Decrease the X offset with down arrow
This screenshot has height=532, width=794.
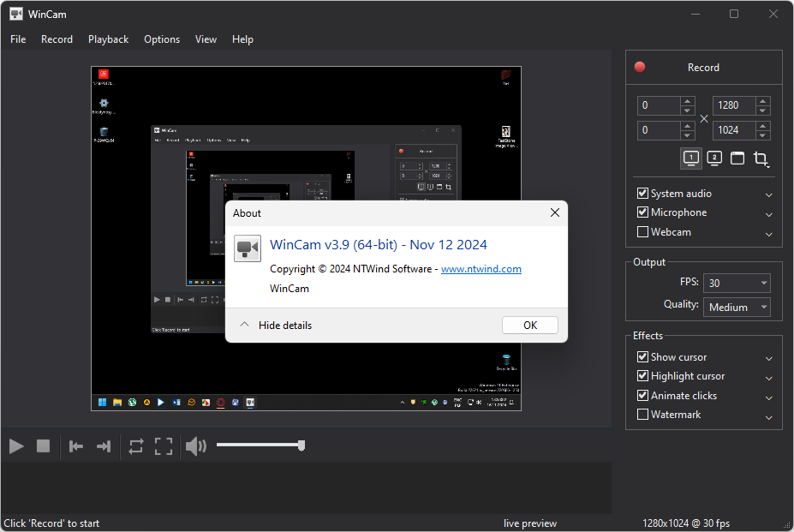coord(687,111)
